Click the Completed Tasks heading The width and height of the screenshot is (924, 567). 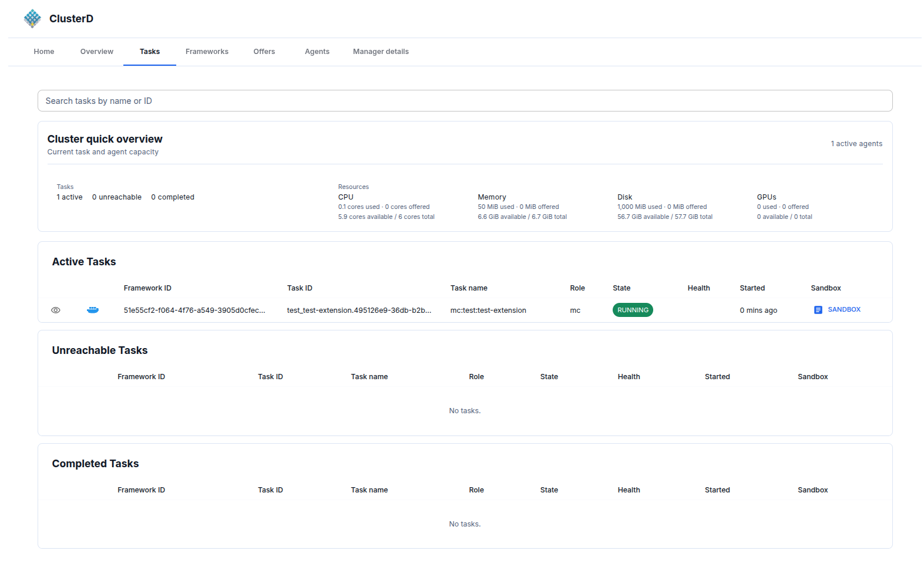coord(95,464)
